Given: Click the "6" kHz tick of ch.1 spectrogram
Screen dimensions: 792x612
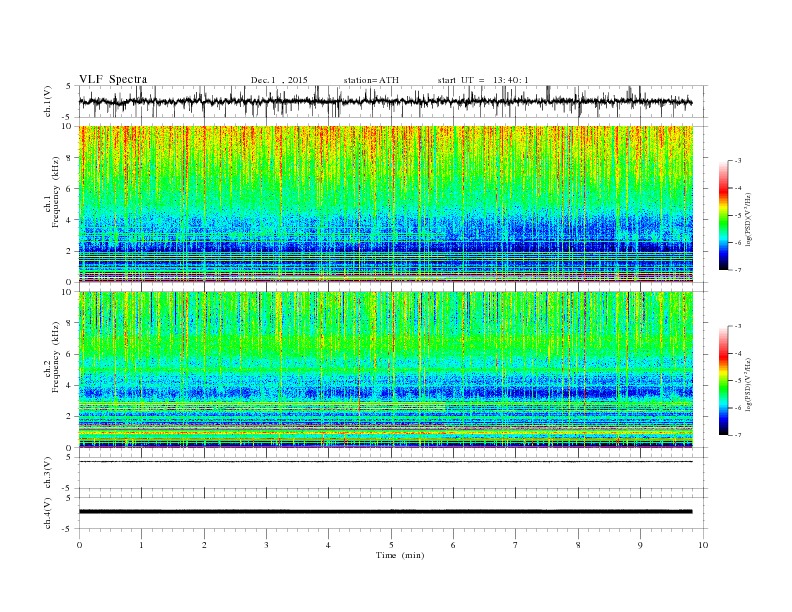Looking at the screenshot, I should 69,189.
